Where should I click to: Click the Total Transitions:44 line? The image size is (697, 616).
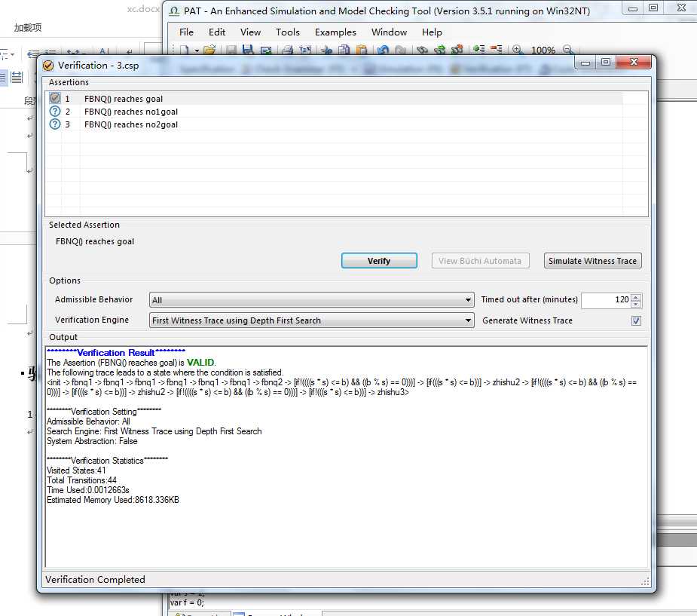tap(82, 480)
